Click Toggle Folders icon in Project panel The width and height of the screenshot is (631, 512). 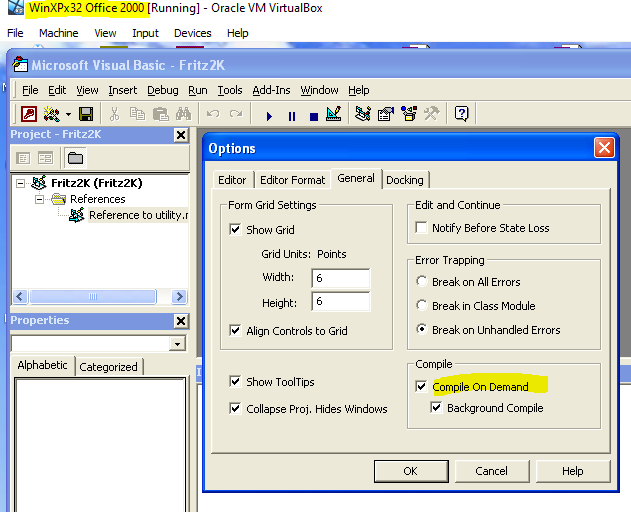(x=75, y=158)
